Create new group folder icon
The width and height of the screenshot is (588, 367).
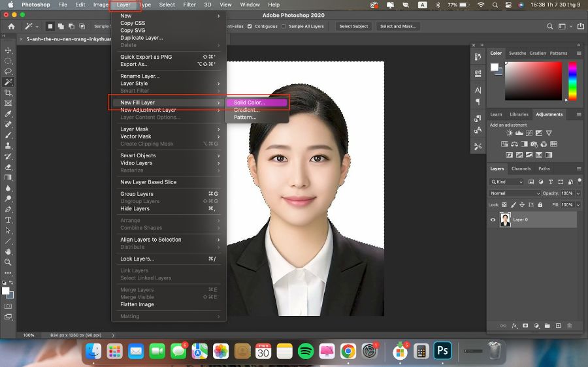(x=547, y=326)
